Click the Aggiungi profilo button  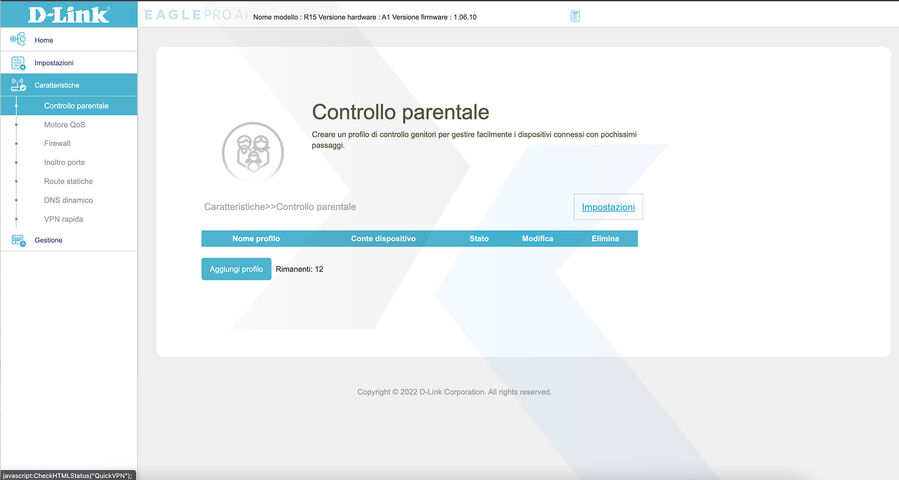tap(236, 269)
